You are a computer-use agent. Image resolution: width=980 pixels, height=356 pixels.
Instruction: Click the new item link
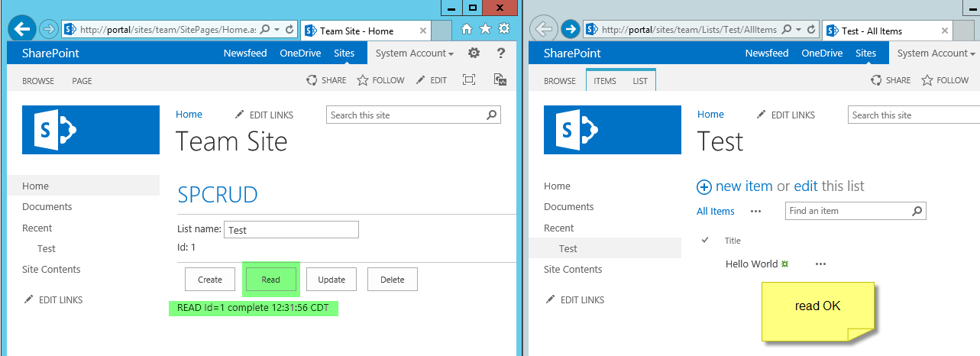coord(744,186)
